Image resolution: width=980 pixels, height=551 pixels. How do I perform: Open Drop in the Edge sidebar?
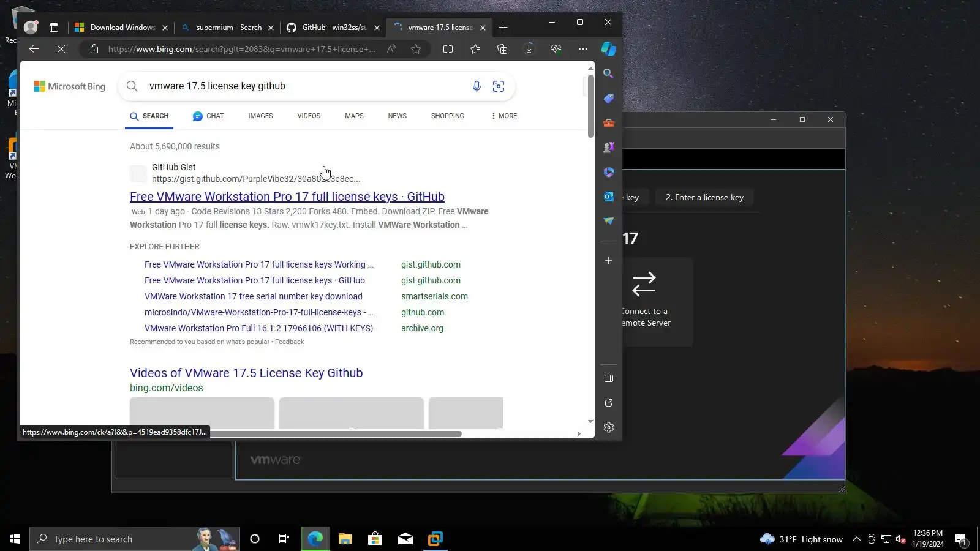(x=608, y=221)
